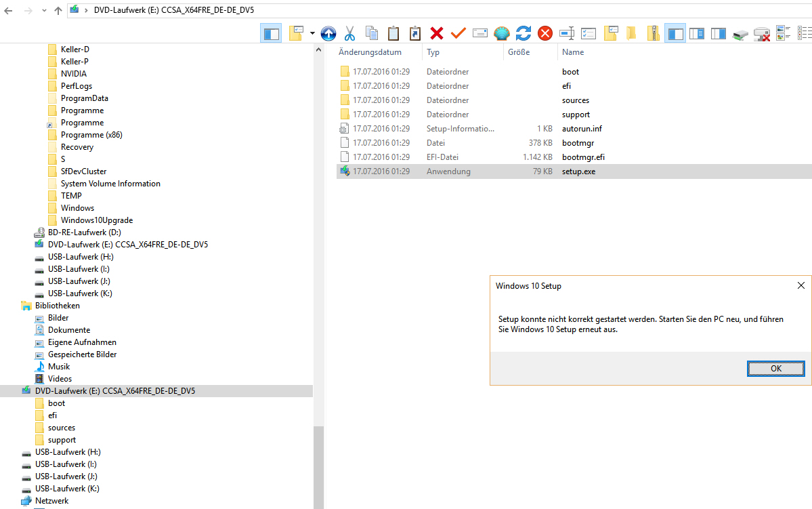Click the green network drive icon
Image resolution: width=812 pixels, height=509 pixels.
pos(740,34)
